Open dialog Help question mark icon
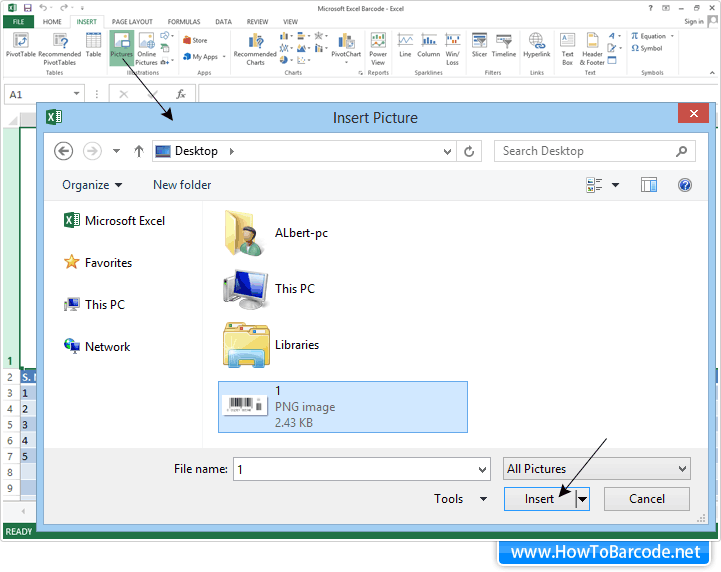 pos(685,185)
